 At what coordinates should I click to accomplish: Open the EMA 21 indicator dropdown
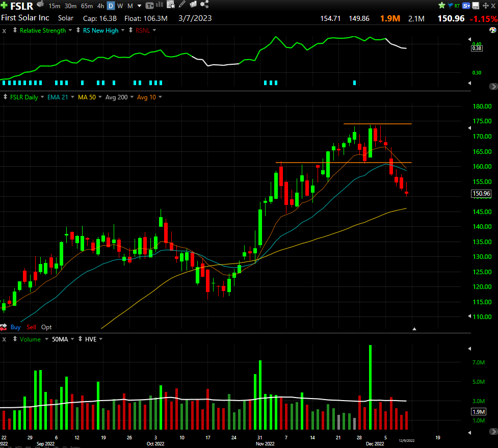tap(72, 97)
